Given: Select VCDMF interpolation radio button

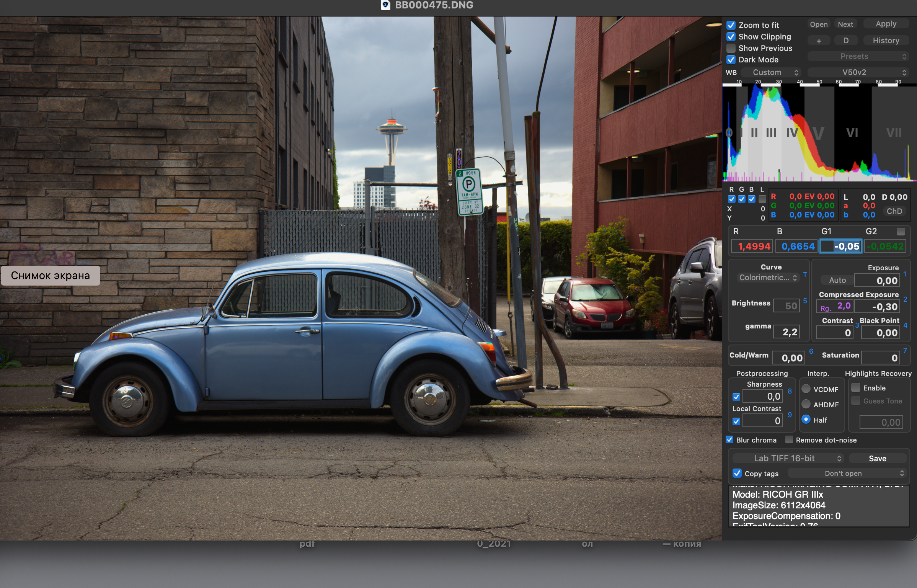Looking at the screenshot, I should pos(806,389).
